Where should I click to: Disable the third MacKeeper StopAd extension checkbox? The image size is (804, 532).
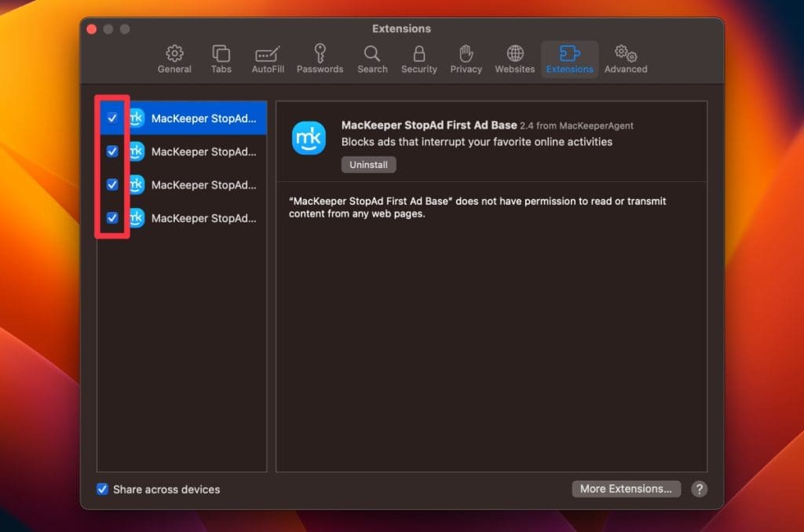pos(112,184)
